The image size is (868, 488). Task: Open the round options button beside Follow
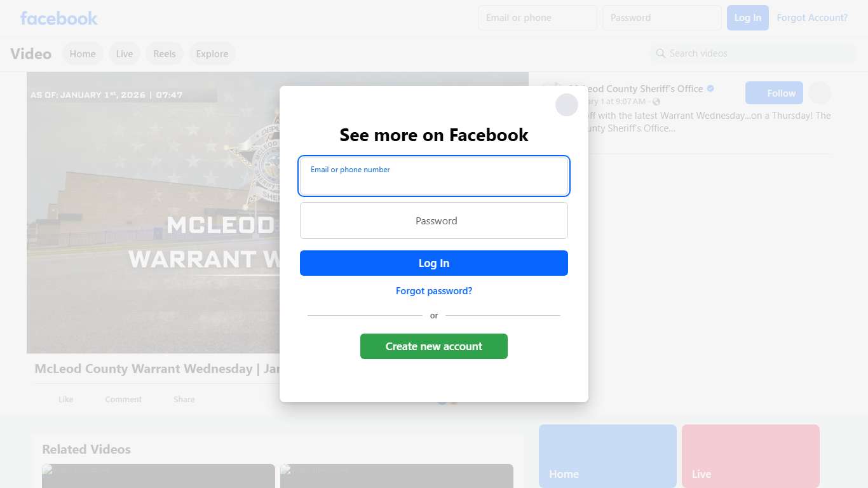pos(820,93)
